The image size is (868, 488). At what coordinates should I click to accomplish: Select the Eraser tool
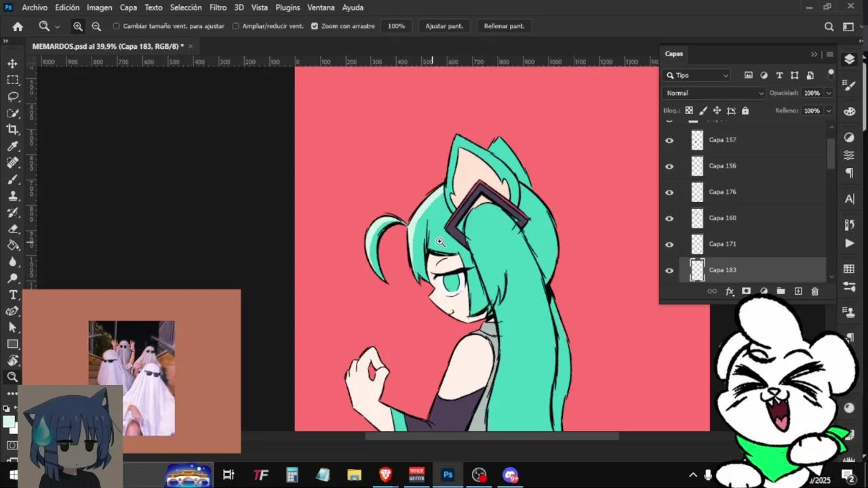tap(12, 229)
